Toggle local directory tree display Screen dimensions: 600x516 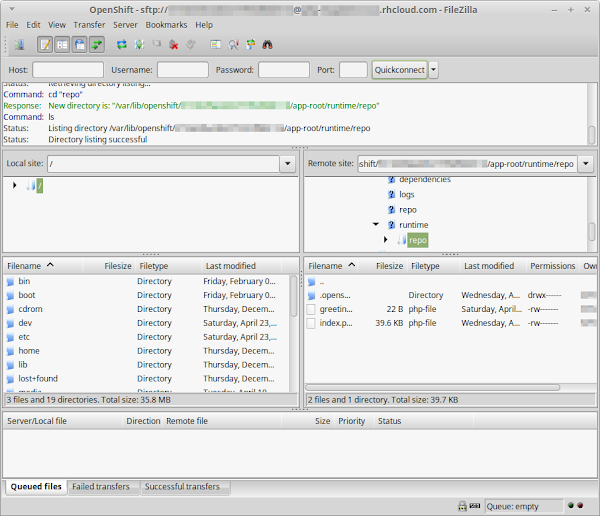pos(62,45)
